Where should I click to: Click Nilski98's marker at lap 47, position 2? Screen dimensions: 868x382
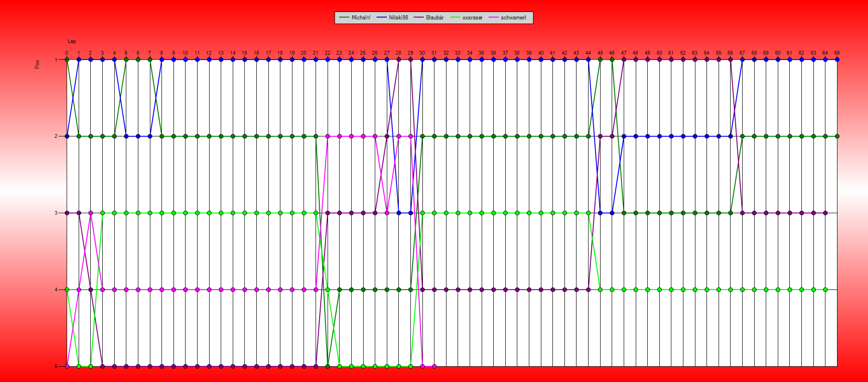624,136
